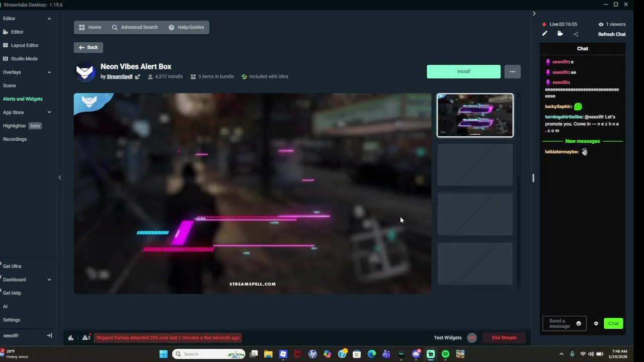This screenshot has height=362, width=644.
Task: Send message with Chat button
Action: click(613, 324)
